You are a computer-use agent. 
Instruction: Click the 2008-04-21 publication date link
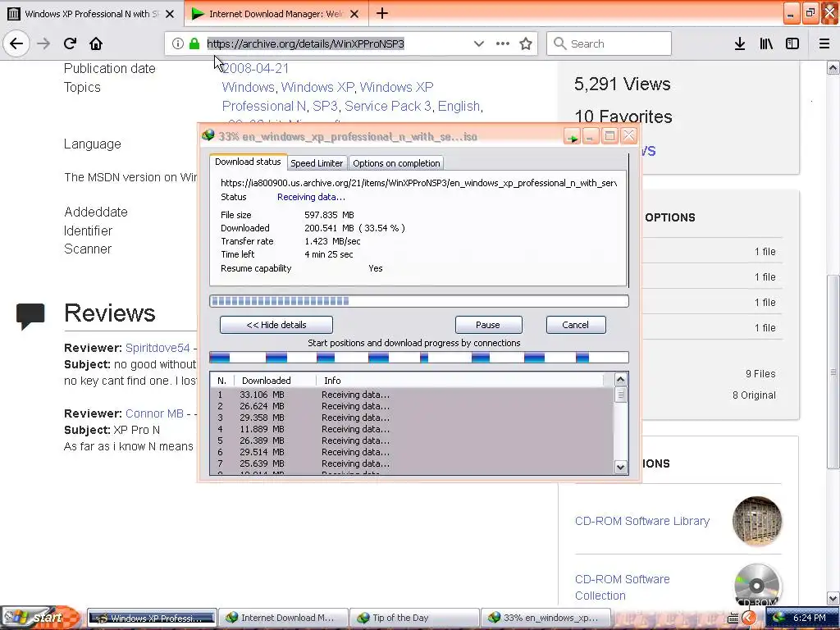(x=256, y=69)
